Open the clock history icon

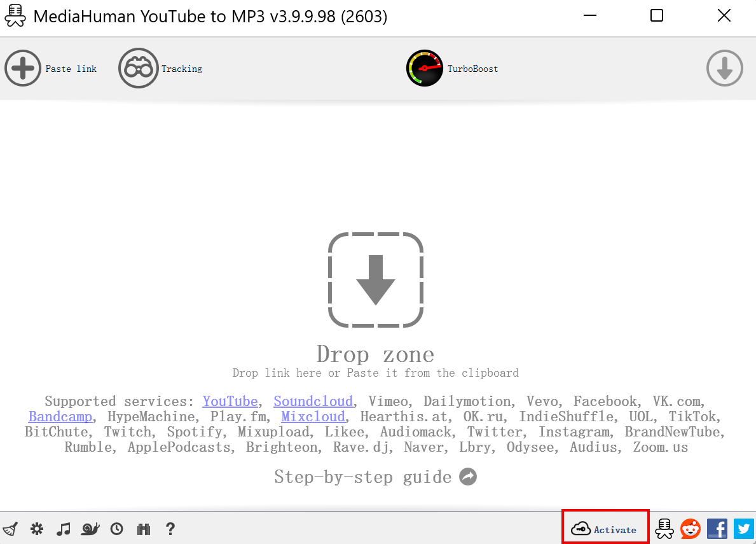click(116, 529)
